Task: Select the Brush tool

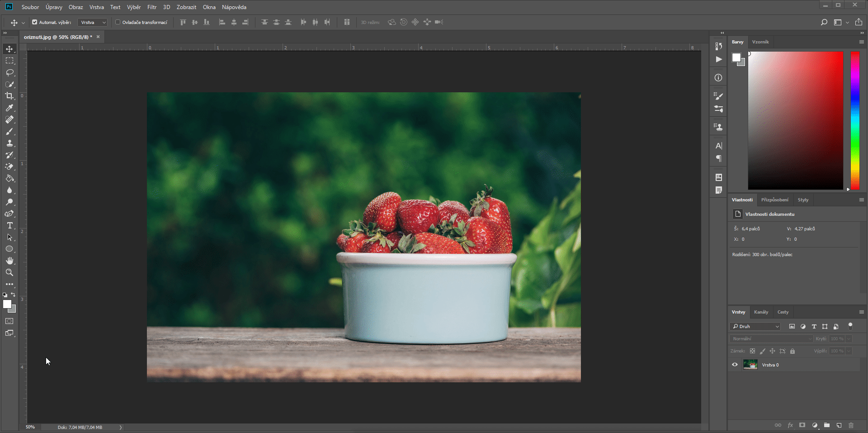Action: coord(9,132)
